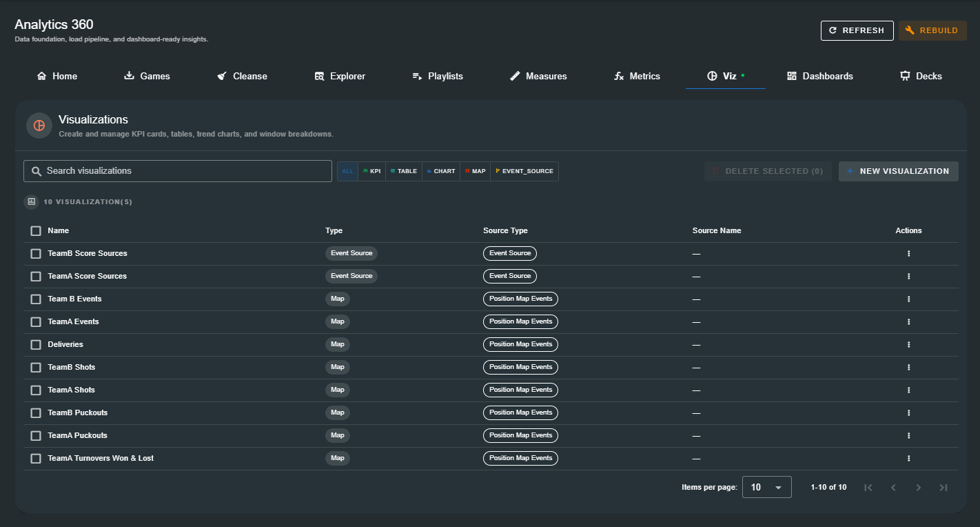Filter visualizations by KPI

click(372, 171)
